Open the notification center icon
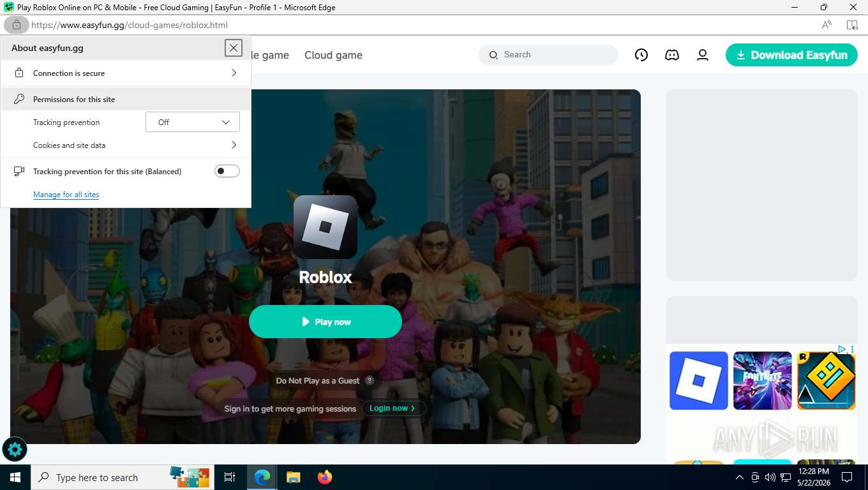The height and width of the screenshot is (490, 868). tap(847, 477)
